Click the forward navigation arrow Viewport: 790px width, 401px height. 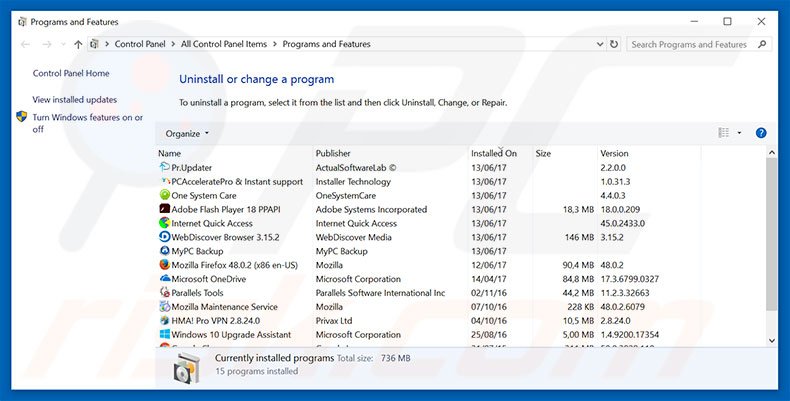pyautogui.click(x=47, y=44)
